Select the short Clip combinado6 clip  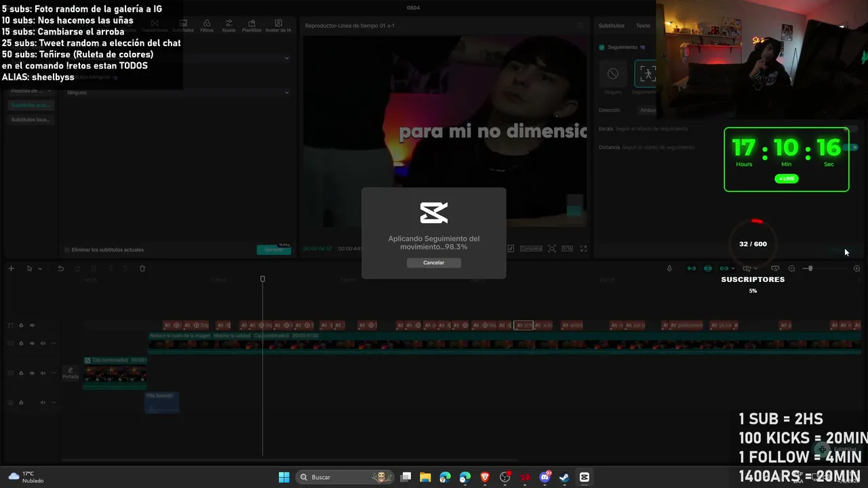[x=115, y=373]
